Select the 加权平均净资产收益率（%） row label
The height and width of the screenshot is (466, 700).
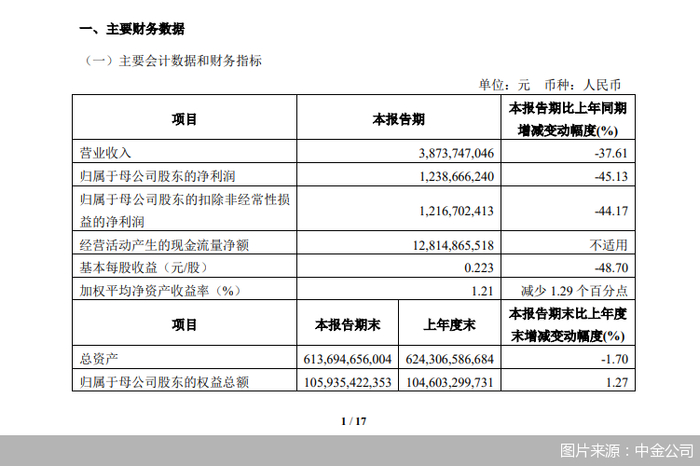coord(160,291)
